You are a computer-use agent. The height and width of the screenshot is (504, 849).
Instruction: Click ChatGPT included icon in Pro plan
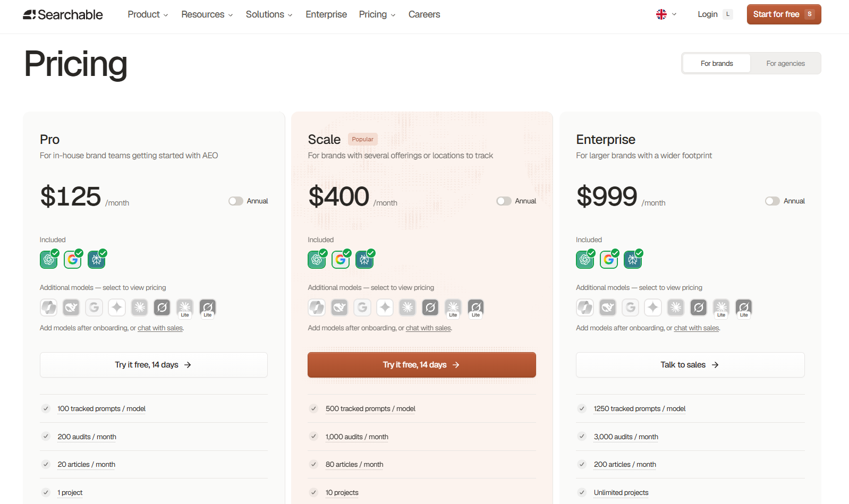(x=49, y=260)
